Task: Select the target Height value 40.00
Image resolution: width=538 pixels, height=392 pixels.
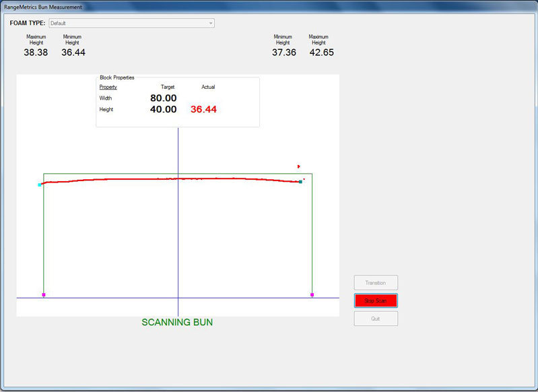Action: (164, 110)
